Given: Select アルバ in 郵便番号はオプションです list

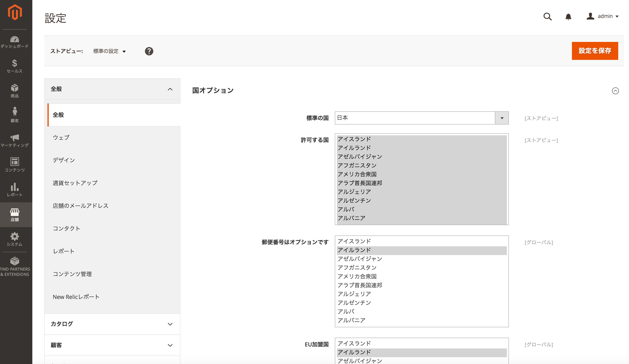Looking at the screenshot, I should [x=422, y=312].
